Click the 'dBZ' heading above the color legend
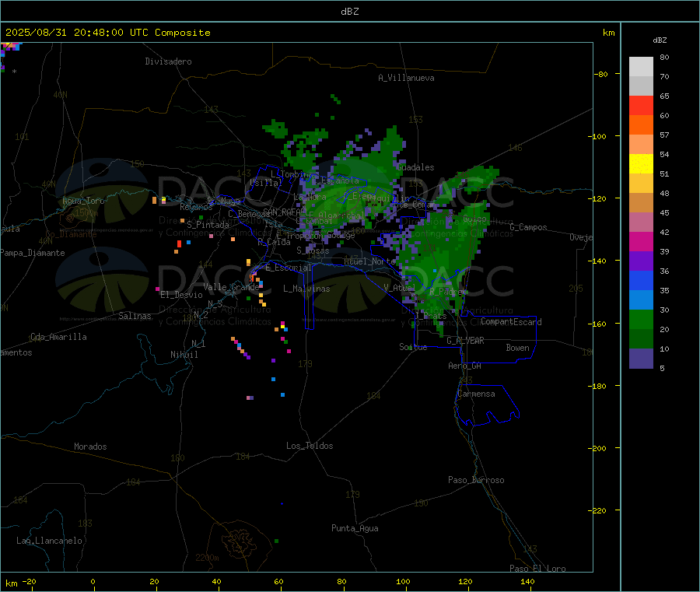 660,40
